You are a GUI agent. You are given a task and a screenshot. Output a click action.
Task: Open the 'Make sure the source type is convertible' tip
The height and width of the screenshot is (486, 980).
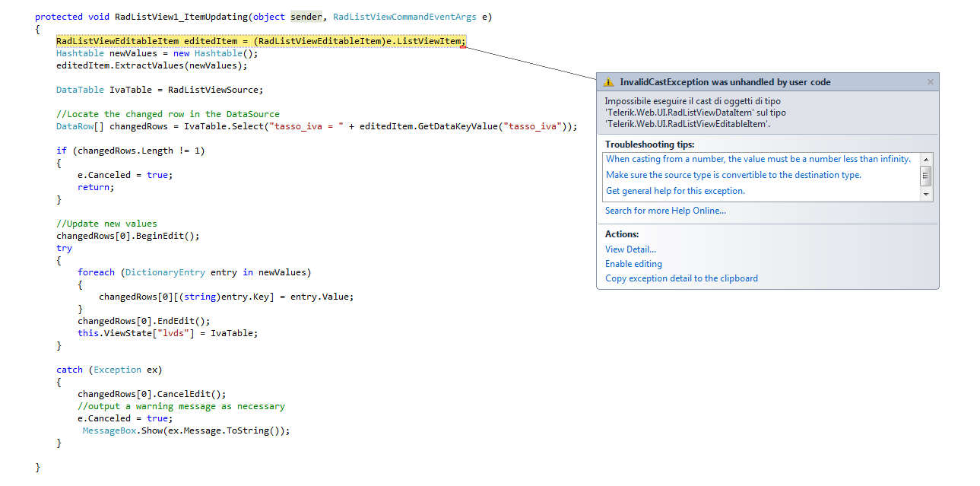point(733,175)
